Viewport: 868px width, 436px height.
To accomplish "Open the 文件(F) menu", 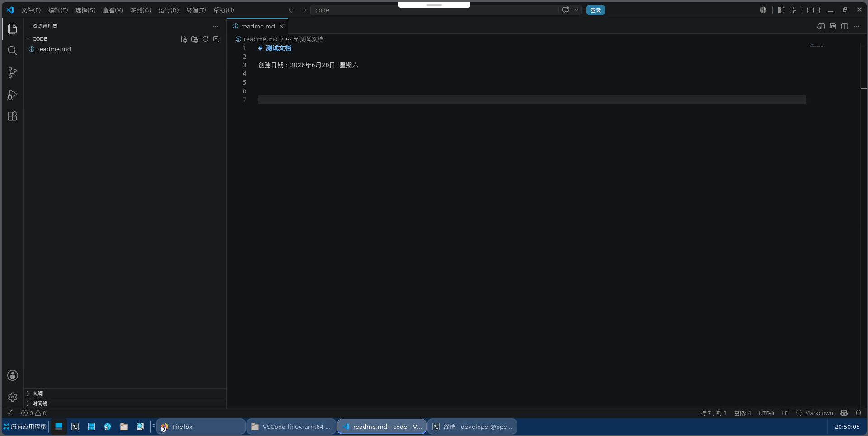I will coord(31,10).
